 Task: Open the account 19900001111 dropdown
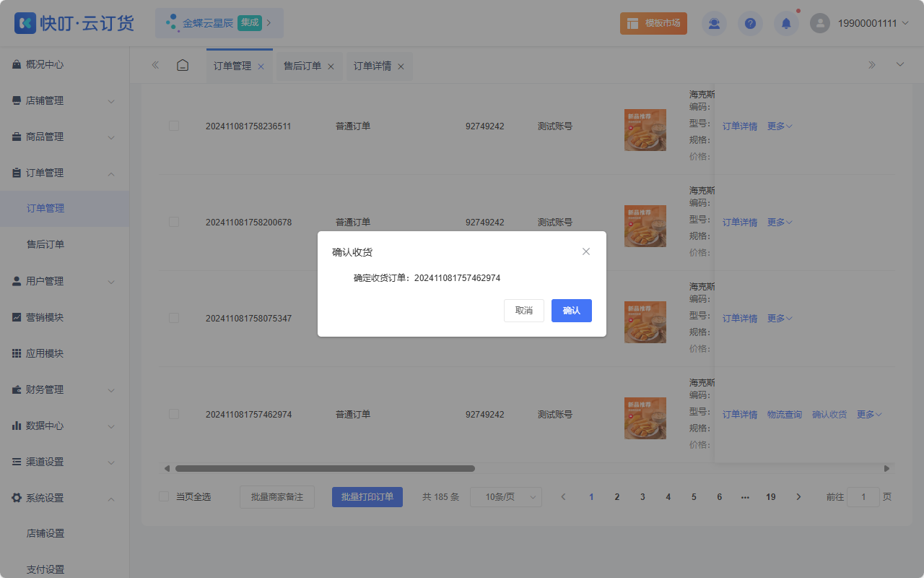[x=872, y=23]
